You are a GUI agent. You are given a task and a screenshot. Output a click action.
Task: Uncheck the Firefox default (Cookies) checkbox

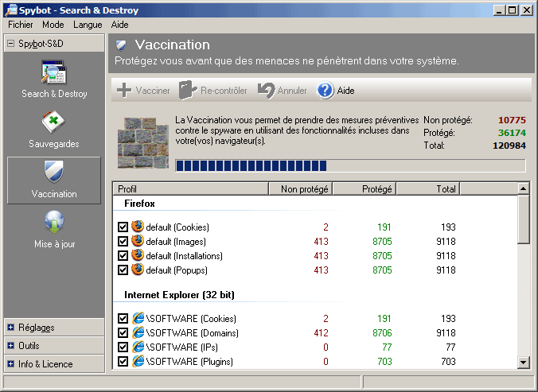tap(123, 227)
